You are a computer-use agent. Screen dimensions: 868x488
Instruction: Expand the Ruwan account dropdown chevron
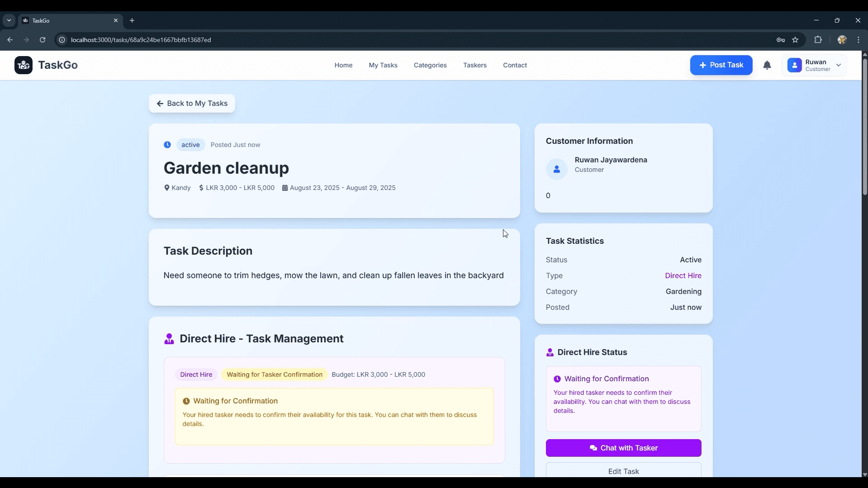[838, 65]
